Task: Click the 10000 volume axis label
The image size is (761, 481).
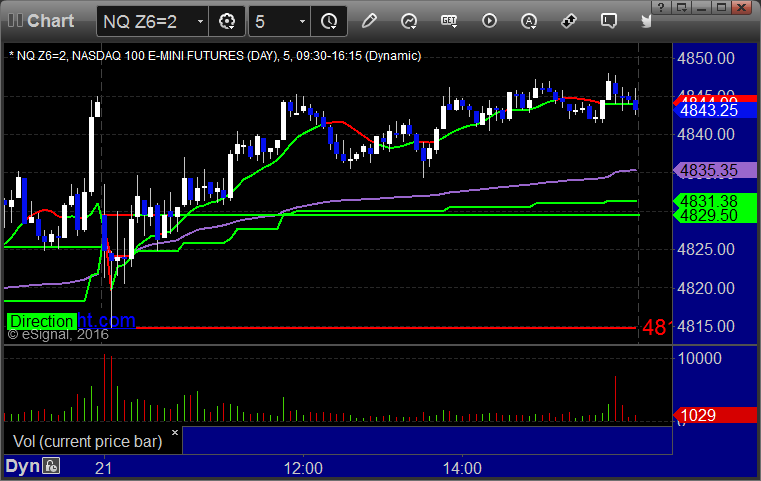Action: pyautogui.click(x=699, y=359)
